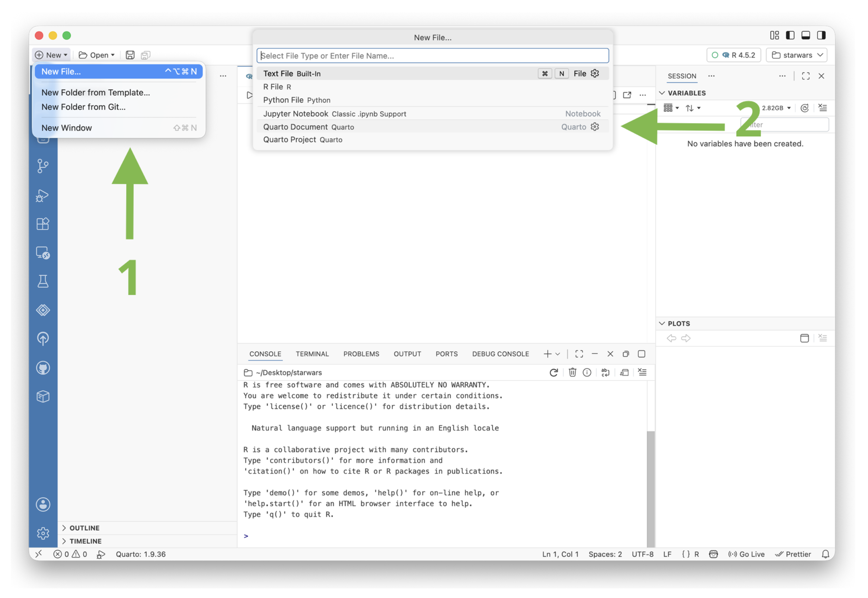The width and height of the screenshot is (868, 598).
Task: Switch to the PORTS tab
Action: tap(447, 354)
